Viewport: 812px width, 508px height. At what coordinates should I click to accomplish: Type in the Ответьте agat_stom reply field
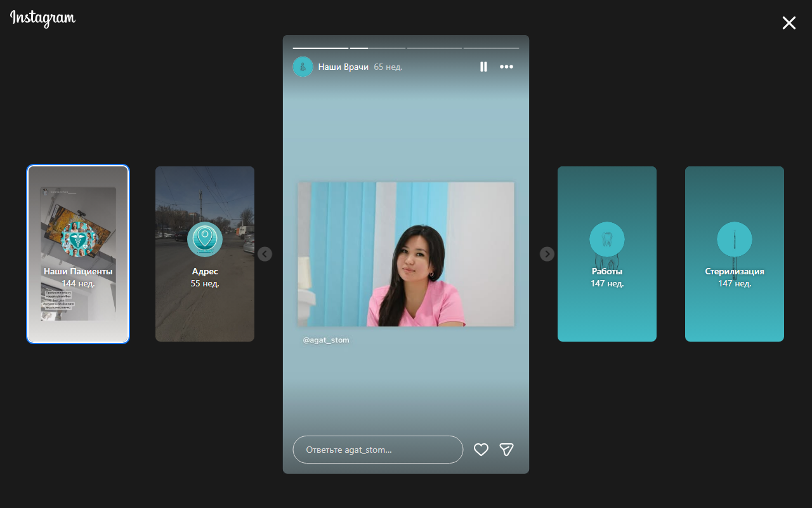[x=377, y=450]
